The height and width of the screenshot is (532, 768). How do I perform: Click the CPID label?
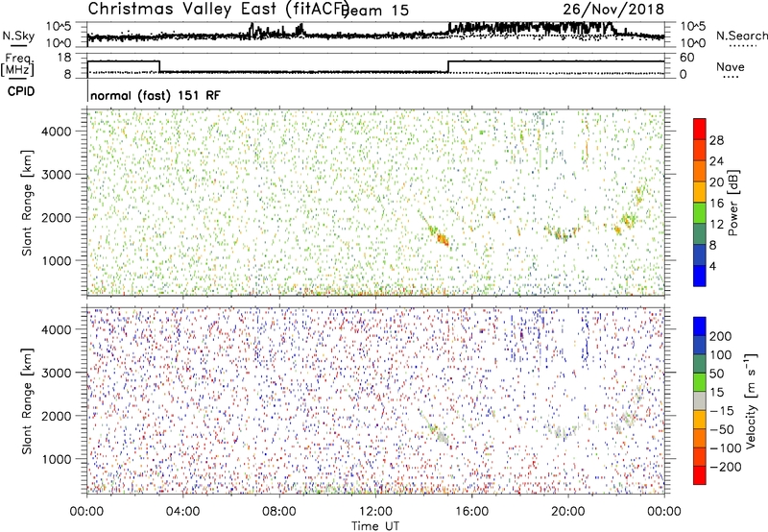(21, 91)
